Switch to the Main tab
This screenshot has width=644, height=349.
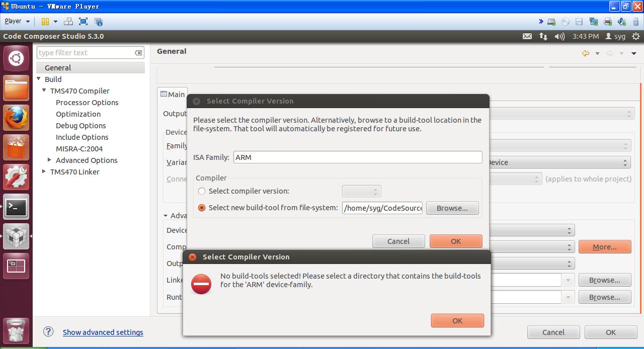[173, 95]
